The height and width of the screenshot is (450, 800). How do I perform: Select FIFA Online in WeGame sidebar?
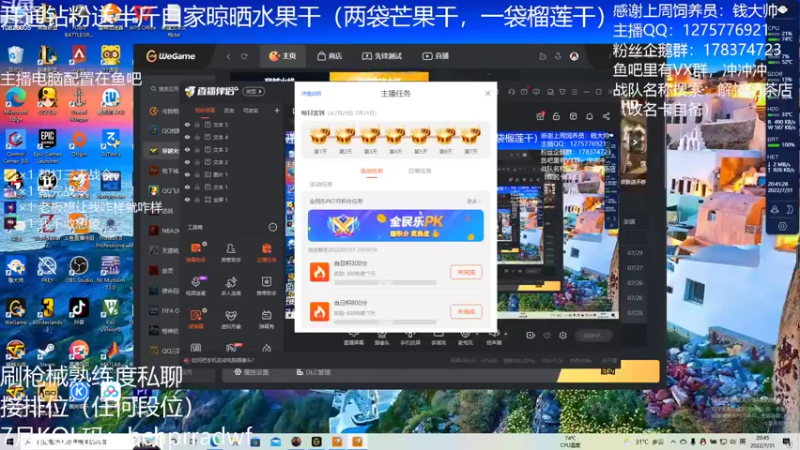164,310
